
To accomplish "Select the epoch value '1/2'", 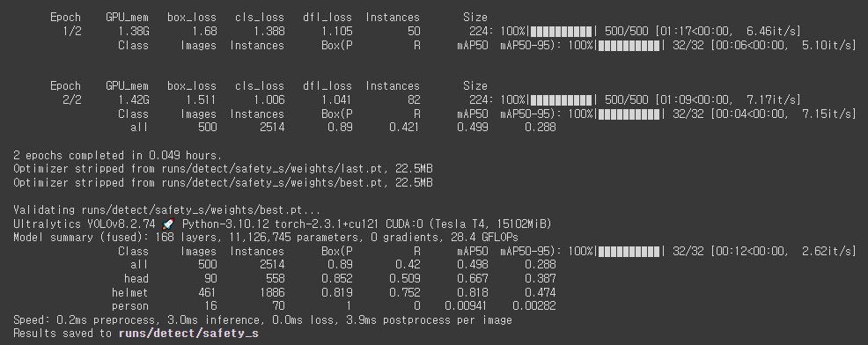I will click(x=72, y=31).
